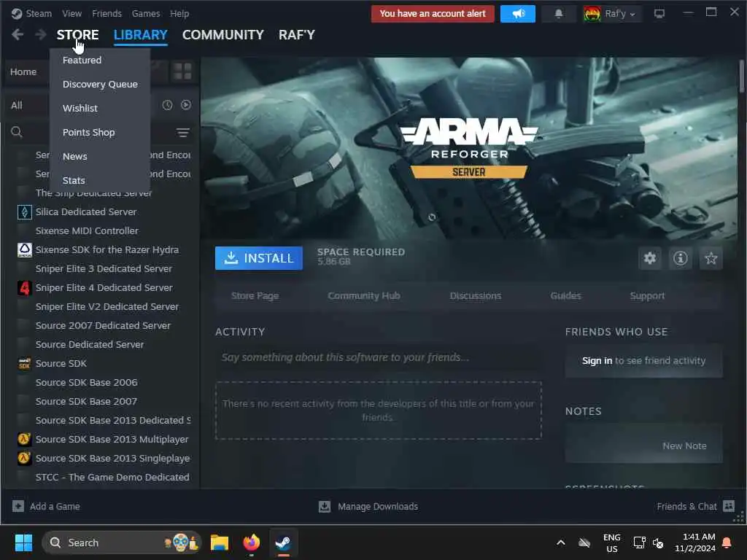This screenshot has height=560, width=747.
Task: Open the notifications bell
Action: [559, 14]
